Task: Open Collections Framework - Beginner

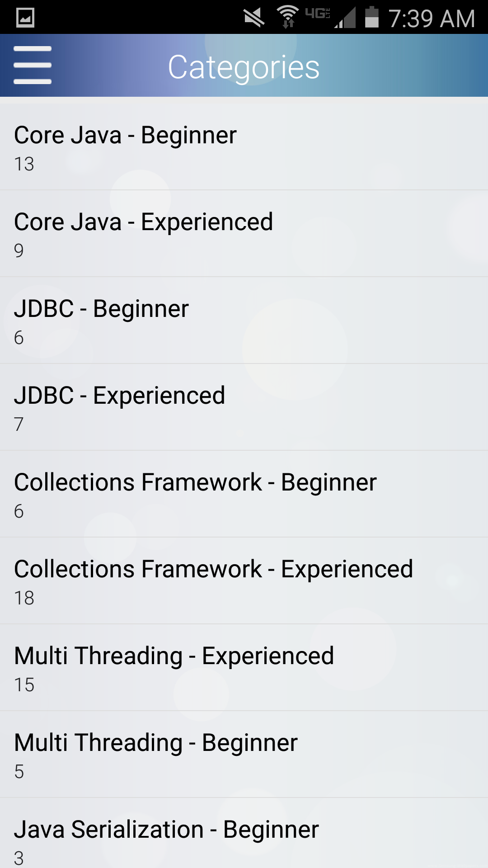Action: 244,493
